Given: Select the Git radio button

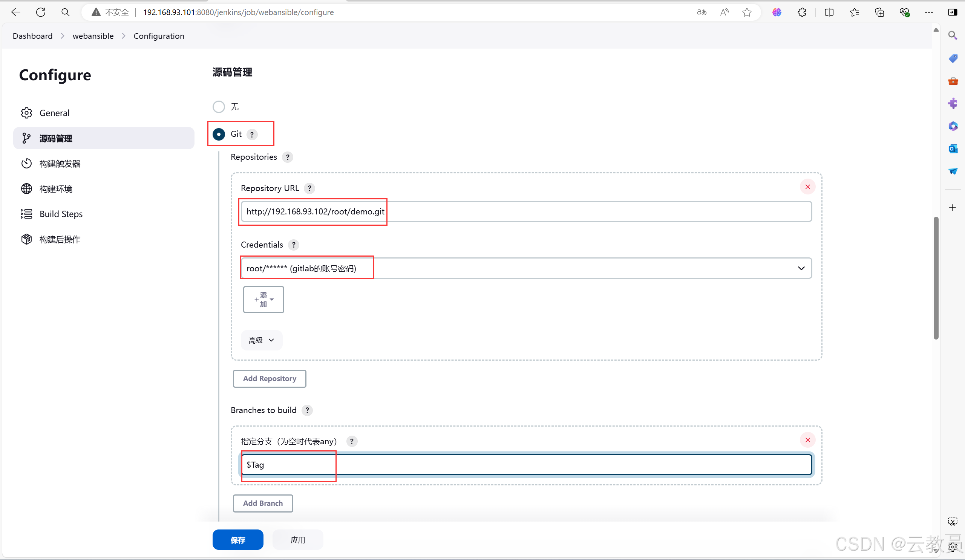Looking at the screenshot, I should click(219, 135).
